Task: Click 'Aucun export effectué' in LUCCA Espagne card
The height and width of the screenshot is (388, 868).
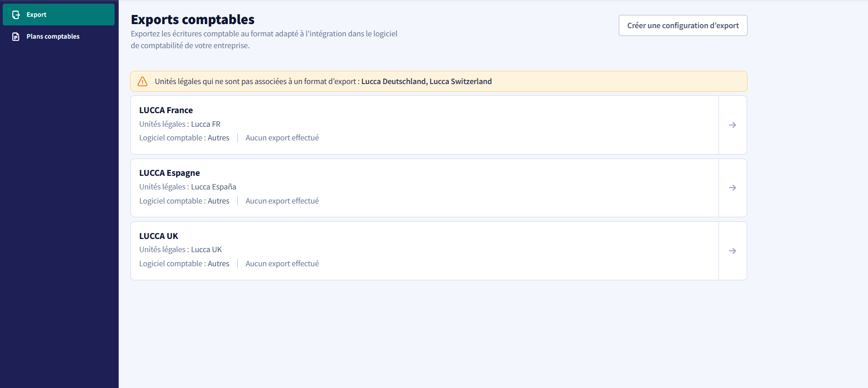Action: (x=282, y=201)
